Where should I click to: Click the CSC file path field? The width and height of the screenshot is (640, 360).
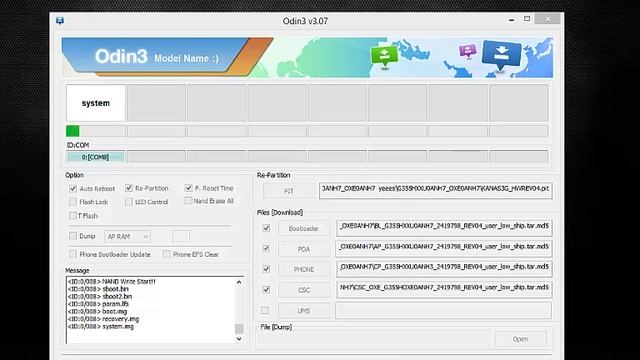[444, 290]
